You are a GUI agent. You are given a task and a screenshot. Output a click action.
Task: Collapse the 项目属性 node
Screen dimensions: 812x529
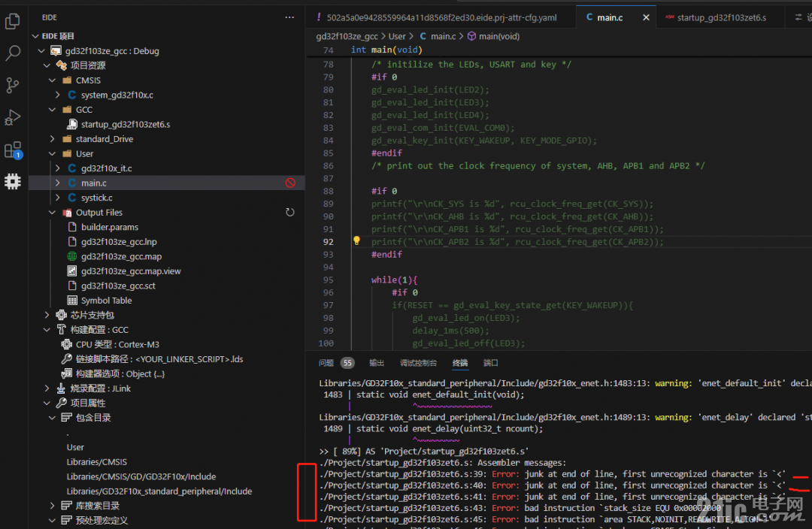tap(47, 403)
